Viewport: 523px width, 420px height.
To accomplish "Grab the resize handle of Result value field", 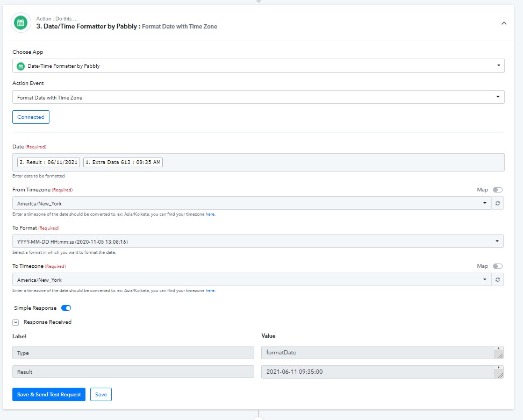I will (500, 375).
